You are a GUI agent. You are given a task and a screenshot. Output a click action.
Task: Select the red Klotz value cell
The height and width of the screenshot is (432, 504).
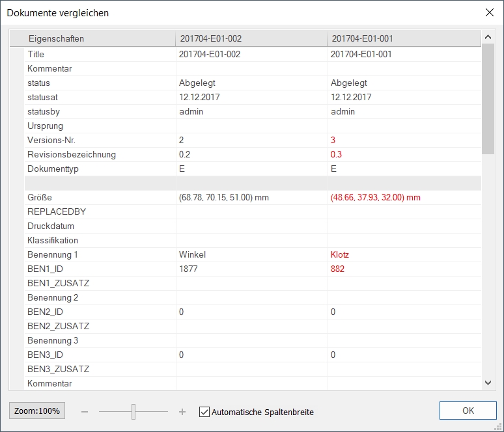[x=340, y=255]
